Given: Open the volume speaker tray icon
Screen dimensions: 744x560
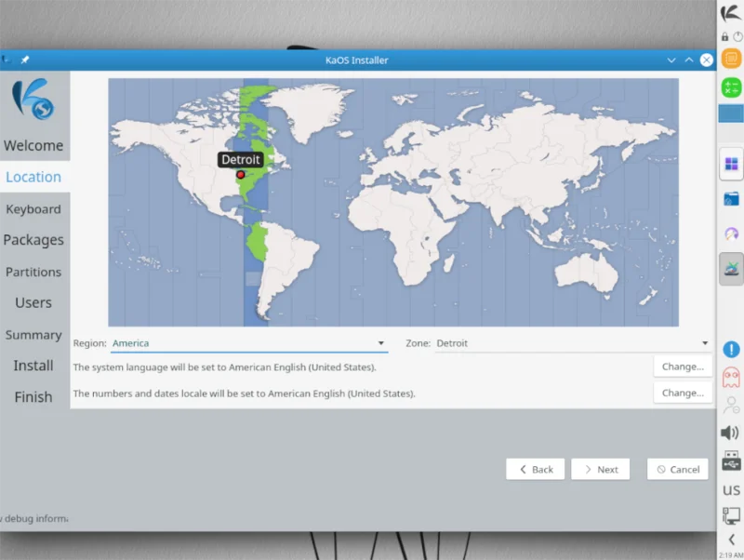Looking at the screenshot, I should tap(730, 433).
